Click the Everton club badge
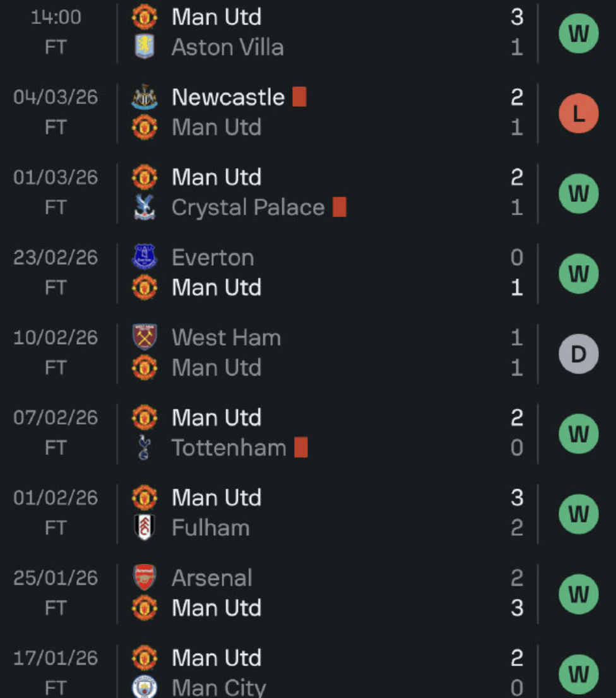Image resolution: width=616 pixels, height=698 pixels. pos(145,257)
